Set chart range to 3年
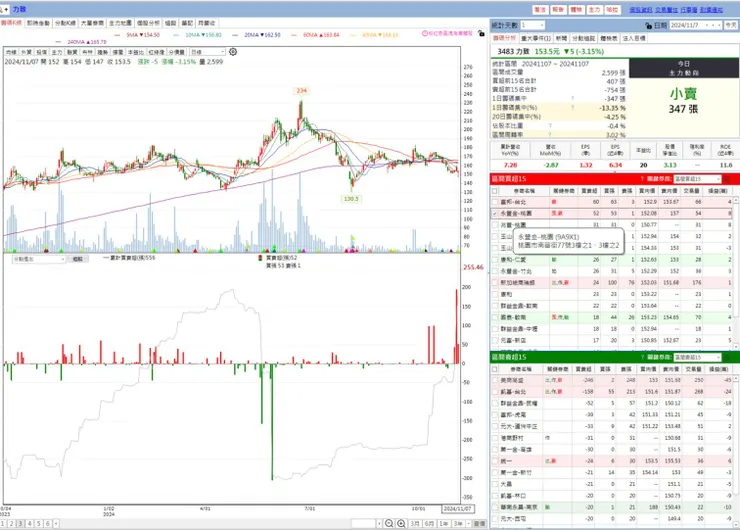The image size is (740, 530). click(x=458, y=524)
